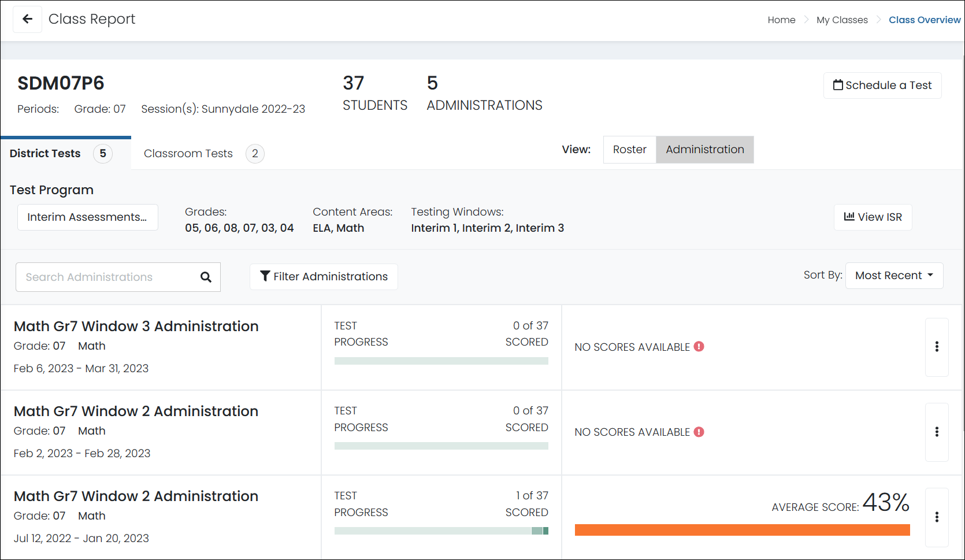Viewport: 965px width, 560px height.
Task: Focus the Search Administrations field
Action: coord(107,277)
